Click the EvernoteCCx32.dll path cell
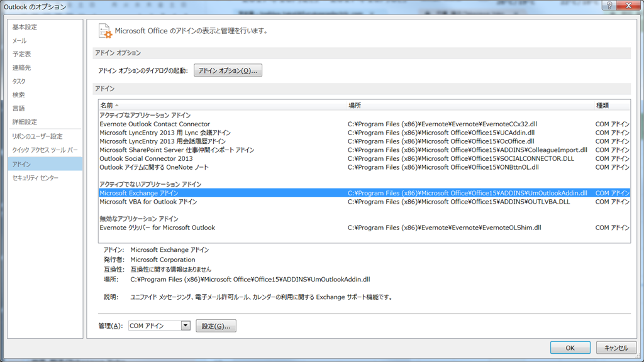This screenshot has width=644, height=362. 442,124
